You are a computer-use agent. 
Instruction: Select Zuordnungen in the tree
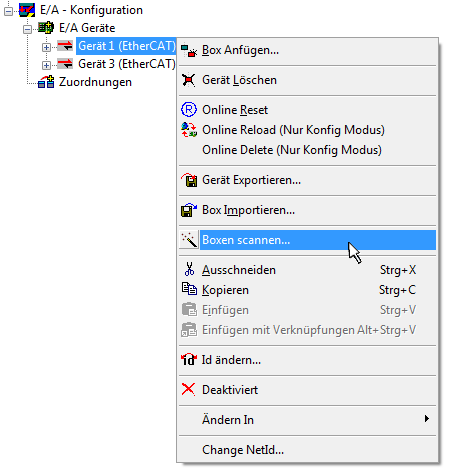point(95,82)
